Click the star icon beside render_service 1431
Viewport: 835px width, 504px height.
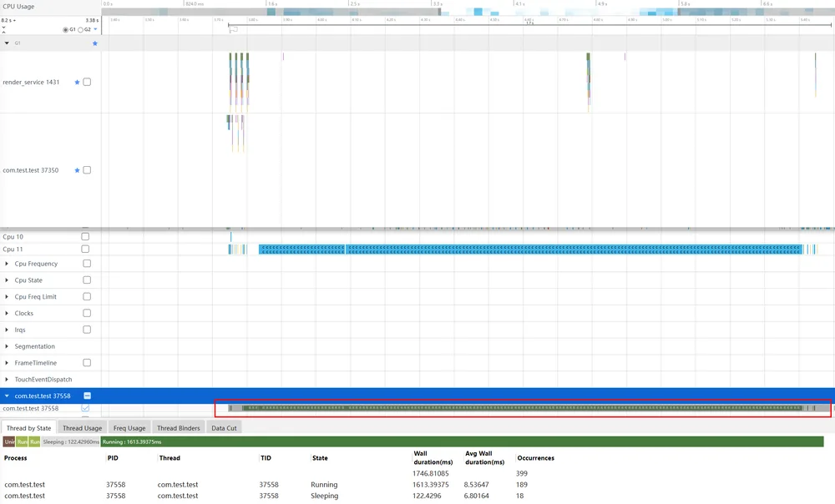point(77,82)
